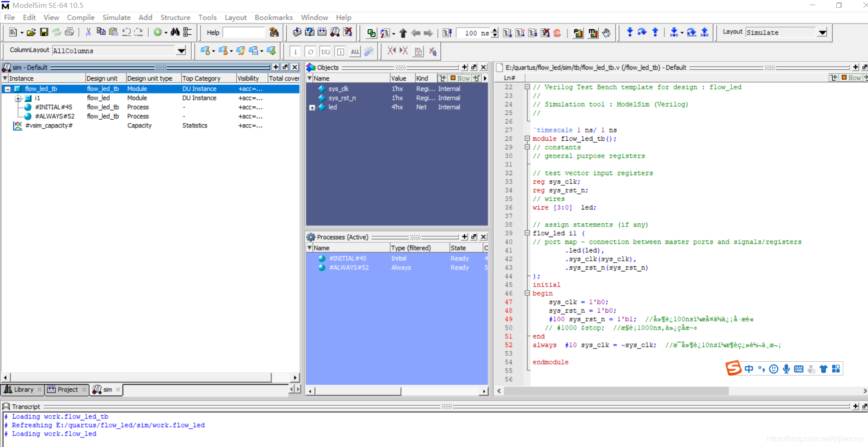
Task: Click the Sogou IME microphone icon
Action: [786, 369]
